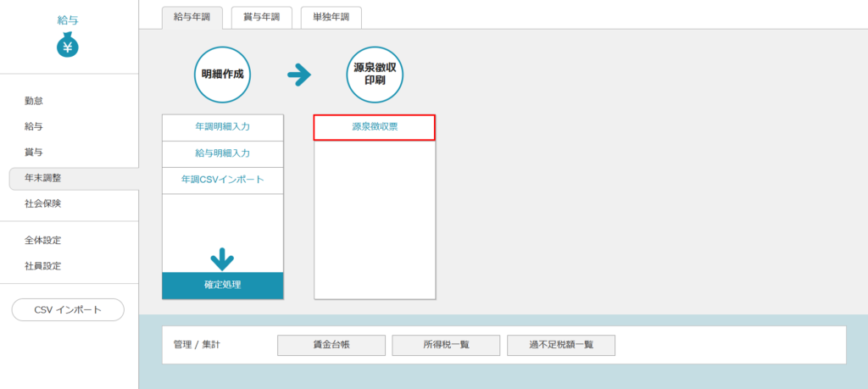The width and height of the screenshot is (868, 389).
Task: Open 社会保険 in the sidebar
Action: point(42,203)
